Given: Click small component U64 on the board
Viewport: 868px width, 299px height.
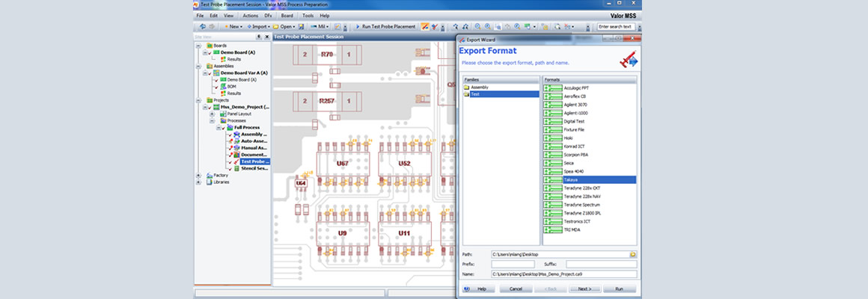Looking at the screenshot, I should [301, 183].
